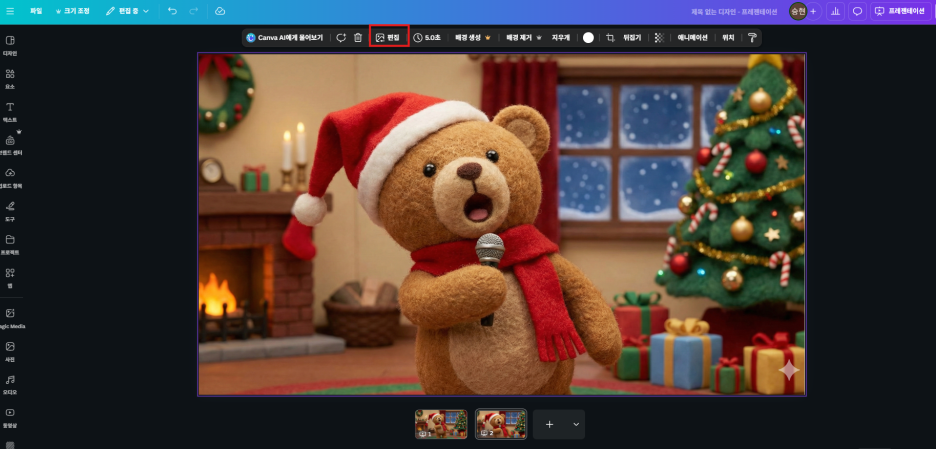Open the 브랜드 센터 sidebar panel
This screenshot has width=936, height=449.
click(10, 145)
